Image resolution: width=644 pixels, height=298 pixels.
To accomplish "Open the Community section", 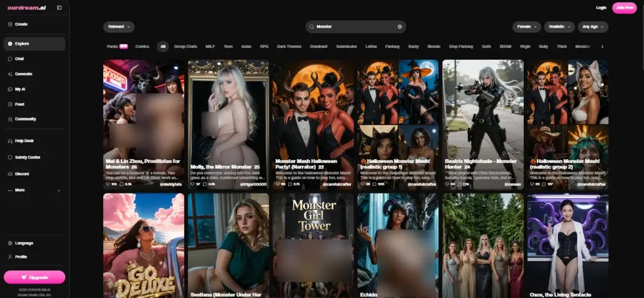I will (35, 119).
